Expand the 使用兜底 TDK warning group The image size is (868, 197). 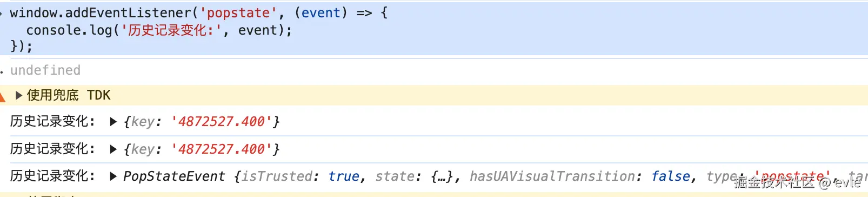coord(19,96)
